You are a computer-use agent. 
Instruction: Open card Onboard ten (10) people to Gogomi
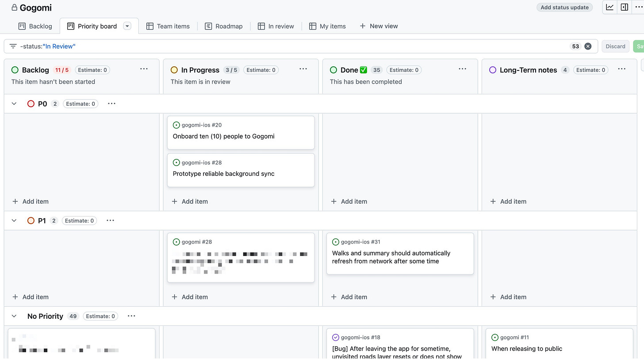(x=241, y=133)
